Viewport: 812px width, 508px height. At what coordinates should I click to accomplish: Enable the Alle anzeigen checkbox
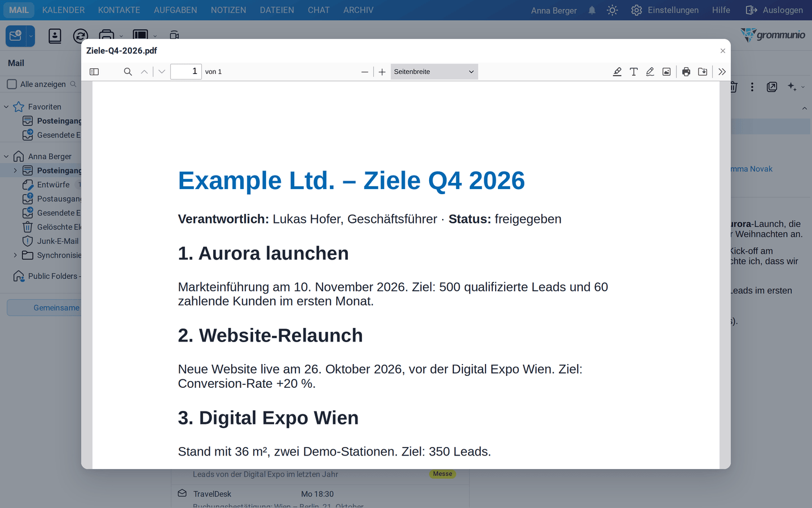pyautogui.click(x=12, y=84)
